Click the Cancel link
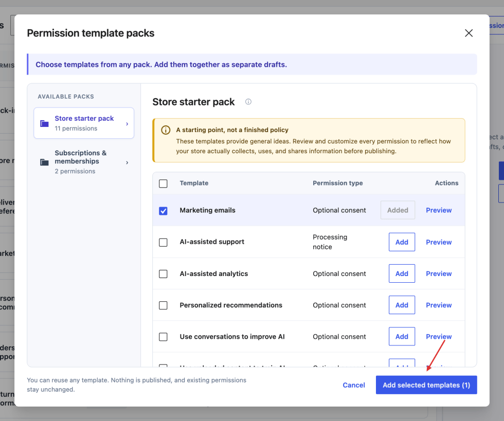The width and height of the screenshot is (504, 421). 354,385
